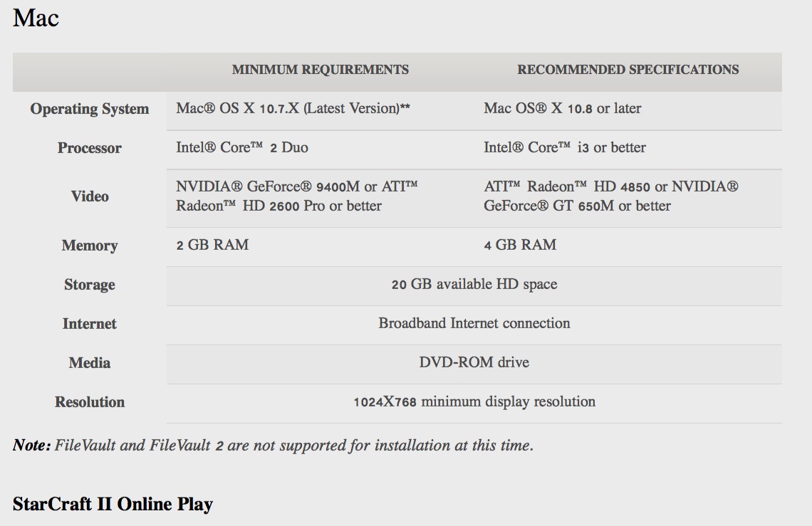The image size is (812, 526).
Task: Click the StarCraft II Online Play heading
Action: tap(113, 505)
